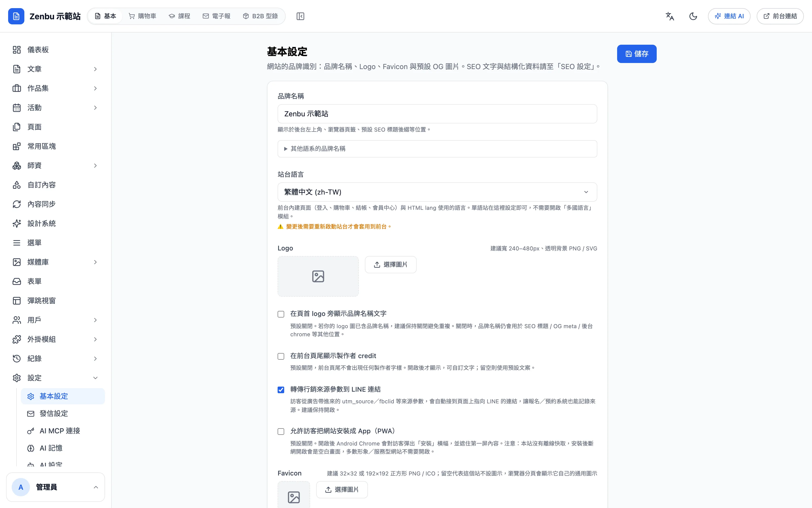
Task: Click the Zenbu blue document logo icon
Action: pos(16,16)
